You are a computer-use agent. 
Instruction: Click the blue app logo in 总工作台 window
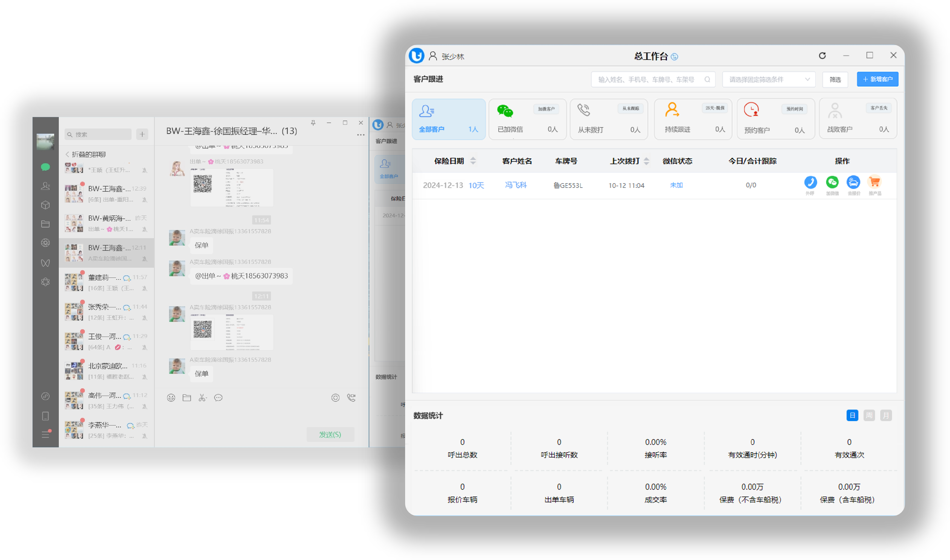[x=416, y=56]
